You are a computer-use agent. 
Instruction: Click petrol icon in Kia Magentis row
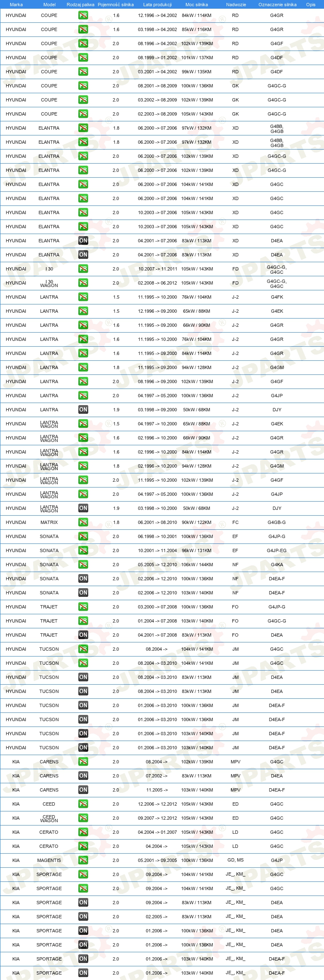point(83,860)
